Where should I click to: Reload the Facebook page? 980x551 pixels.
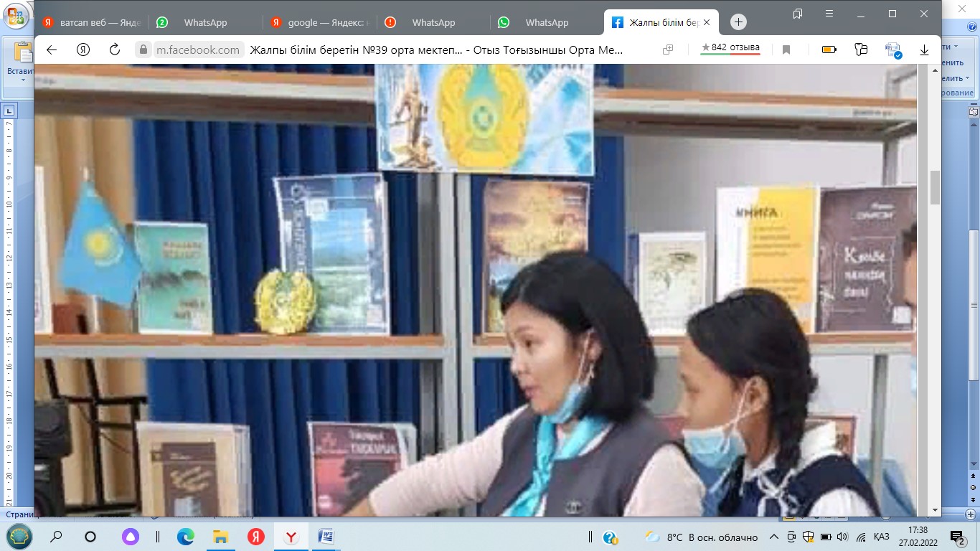(x=114, y=50)
